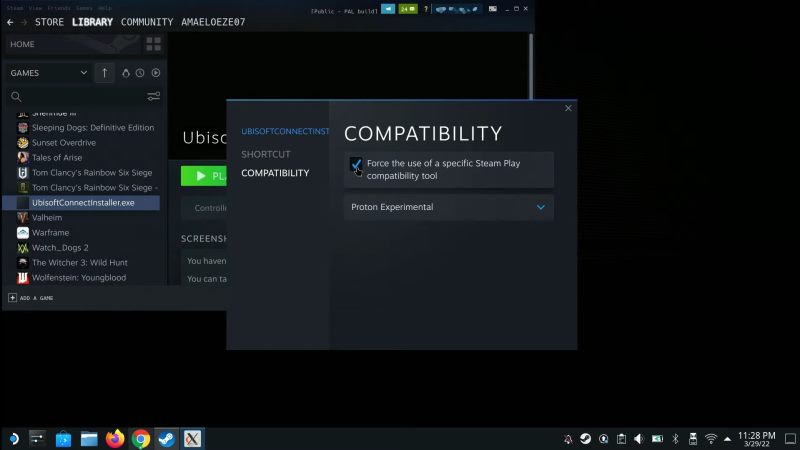This screenshot has height=450, width=800.
Task: Open the green 24 notifications inbox
Action: coord(408,9)
